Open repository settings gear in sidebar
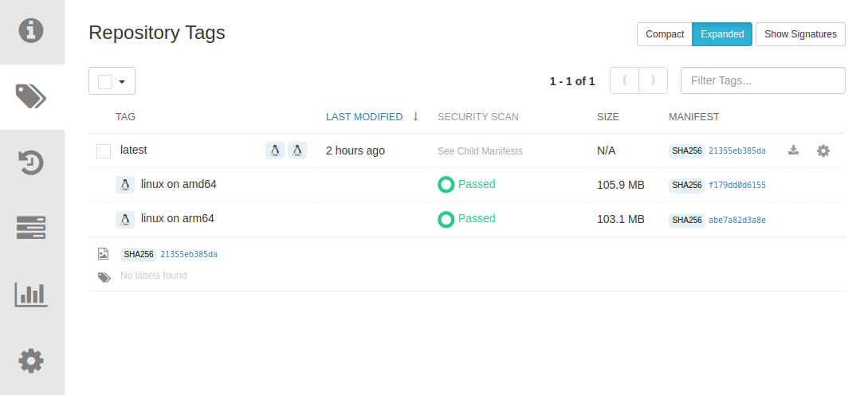 click(32, 361)
